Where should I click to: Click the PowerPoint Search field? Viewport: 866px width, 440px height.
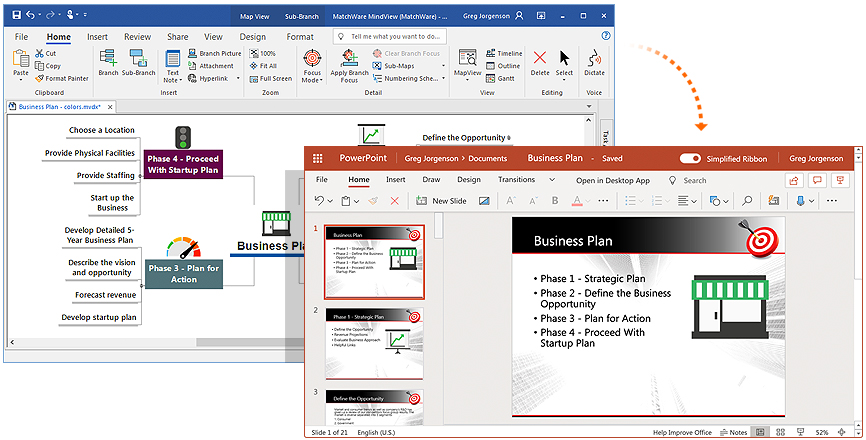tap(688, 180)
